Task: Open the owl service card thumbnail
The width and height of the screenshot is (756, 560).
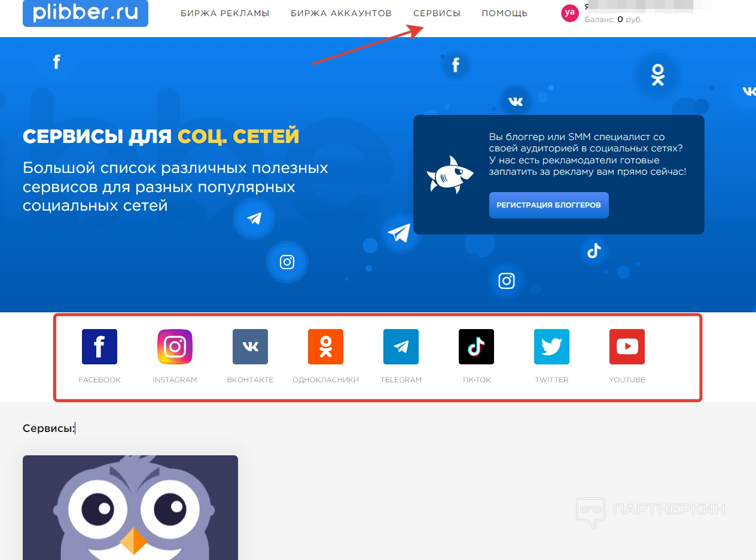Action: point(130,507)
